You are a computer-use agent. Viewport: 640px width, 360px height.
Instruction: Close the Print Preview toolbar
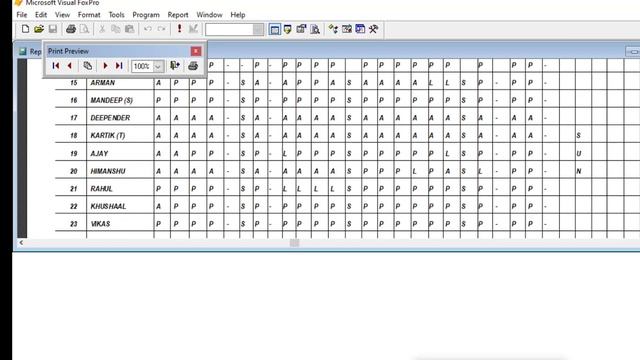[x=196, y=51]
